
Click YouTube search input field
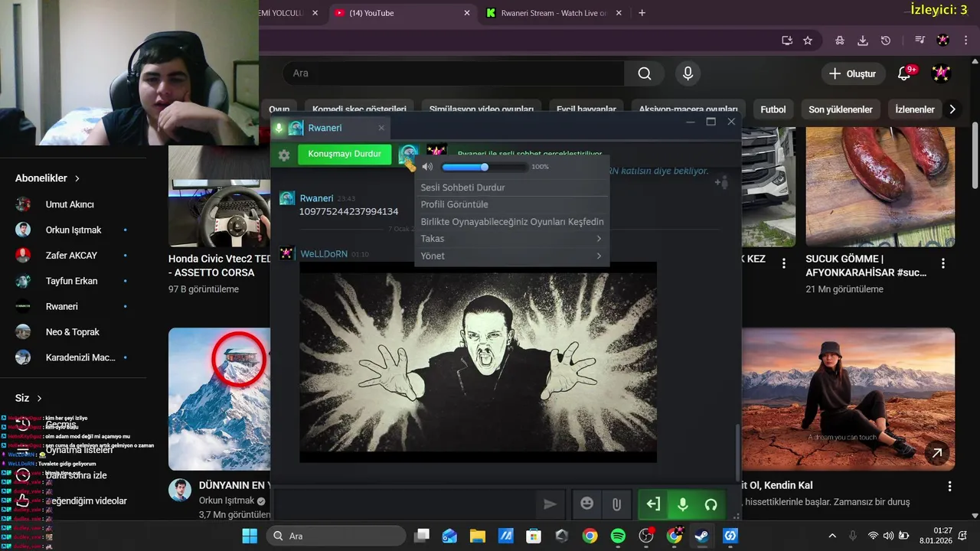tap(453, 73)
